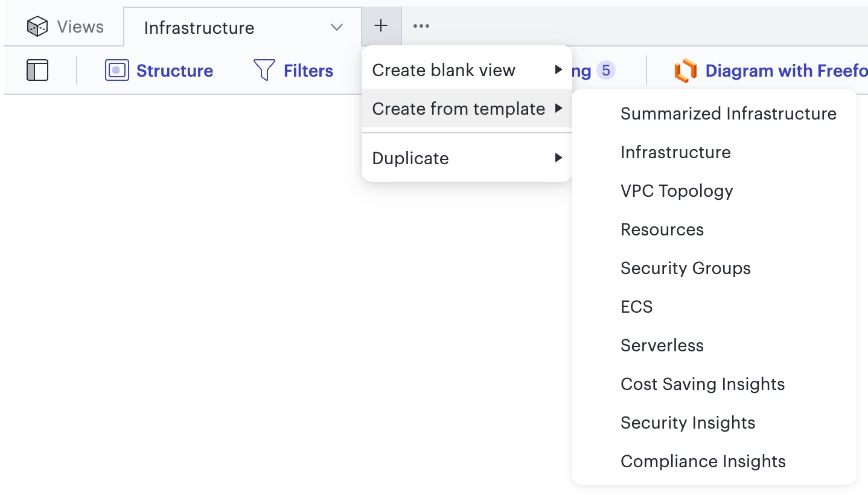Choose Create blank view menu item
This screenshot has width=868, height=495.
pos(467,70)
